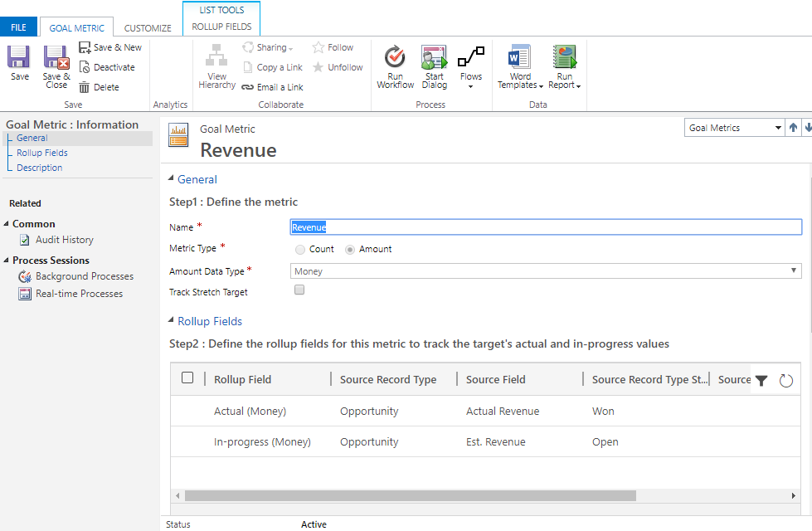
Task: Click the Copy a Link button
Action: click(273, 67)
